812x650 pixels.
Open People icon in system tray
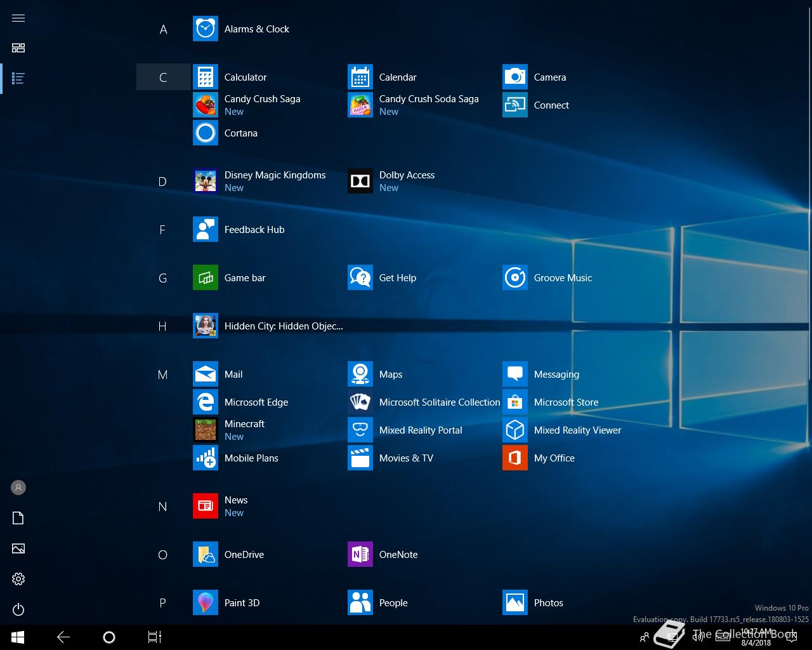click(x=645, y=637)
